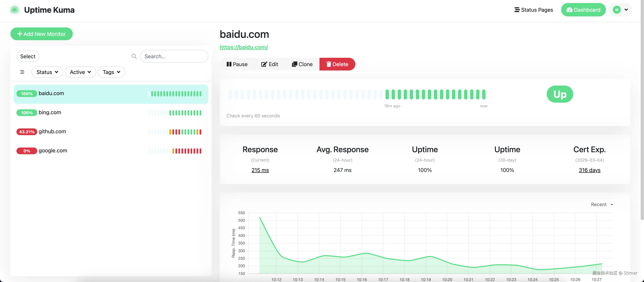
Task: Expand the Recent chart period dropdown
Action: point(602,204)
